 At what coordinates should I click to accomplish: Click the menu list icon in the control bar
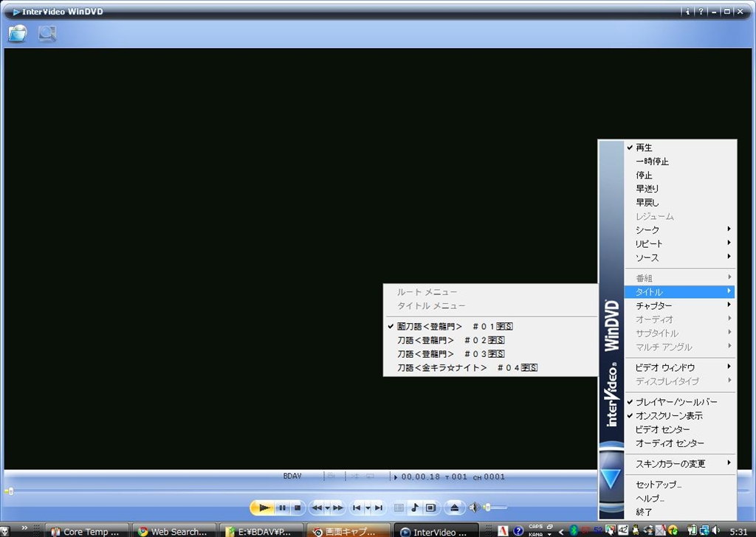399,507
